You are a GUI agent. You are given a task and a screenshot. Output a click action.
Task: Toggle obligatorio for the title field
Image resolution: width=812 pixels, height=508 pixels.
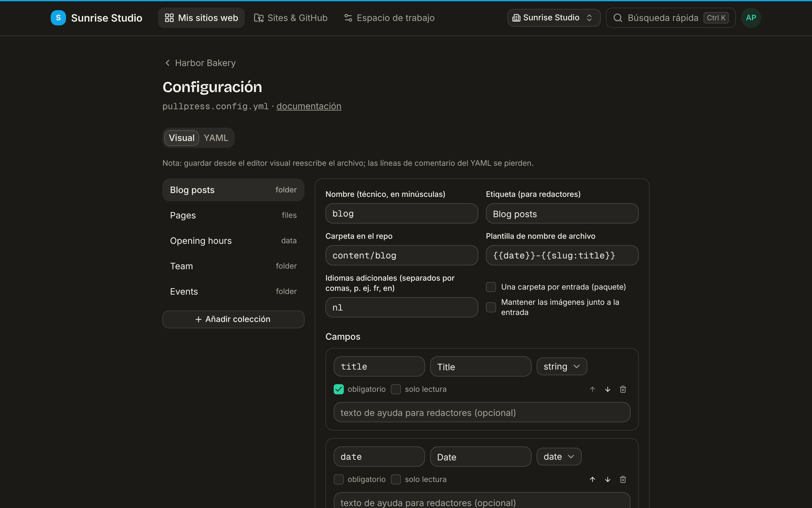pyautogui.click(x=338, y=389)
